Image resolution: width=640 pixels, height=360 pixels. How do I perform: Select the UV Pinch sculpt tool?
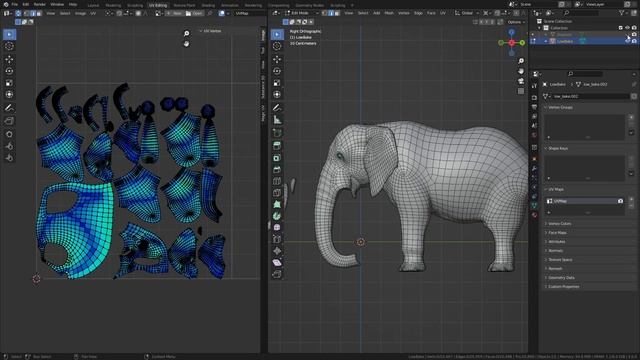tap(9, 158)
